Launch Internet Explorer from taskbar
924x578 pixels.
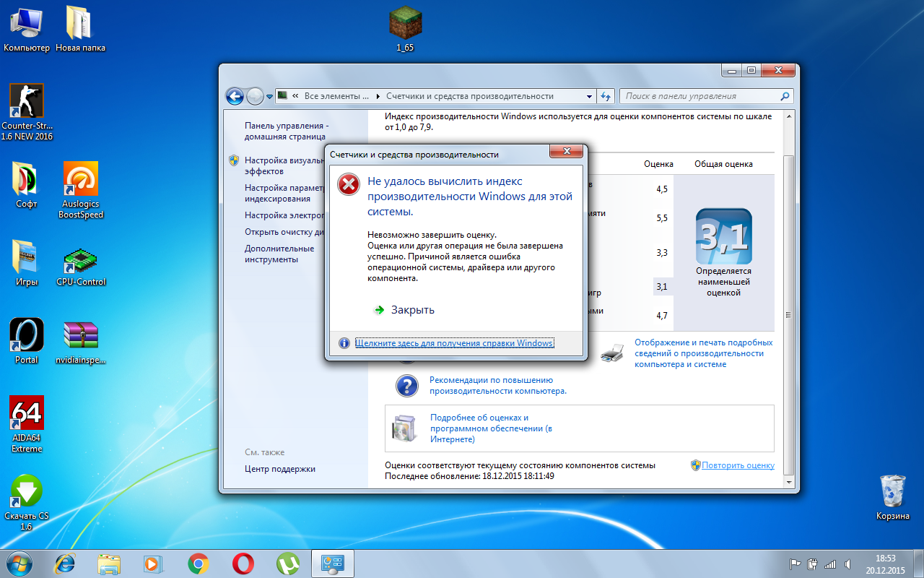pyautogui.click(x=66, y=564)
